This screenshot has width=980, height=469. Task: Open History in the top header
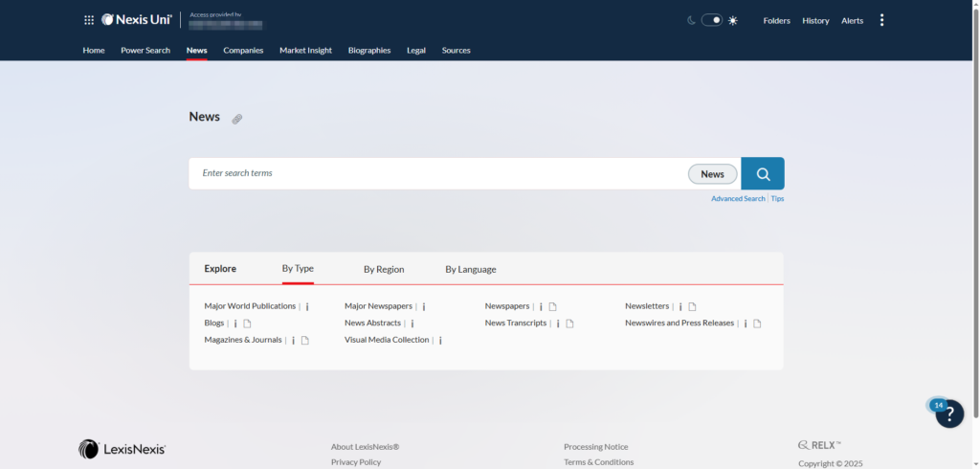(x=815, y=21)
